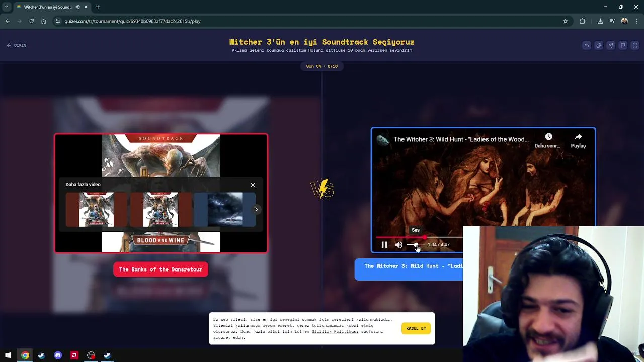
Task: Open the Chrome three-dot menu
Action: pyautogui.click(x=636, y=21)
